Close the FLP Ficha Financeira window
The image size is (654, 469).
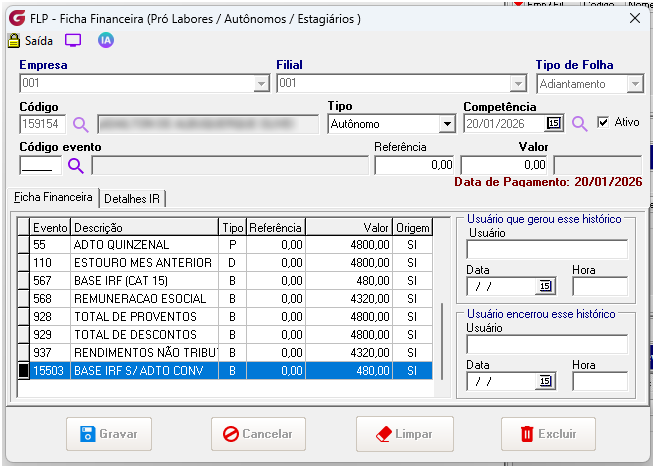click(x=635, y=18)
